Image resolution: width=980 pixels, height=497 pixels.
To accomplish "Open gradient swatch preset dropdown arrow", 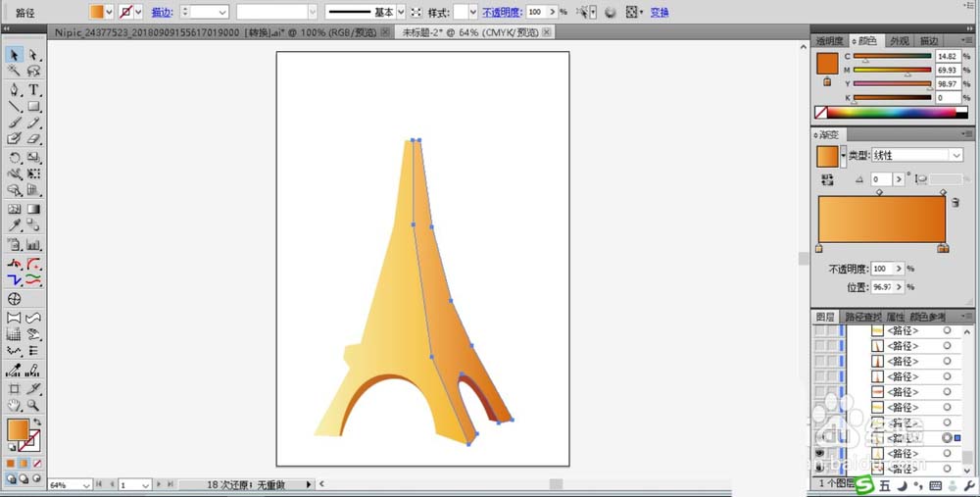I will [x=843, y=156].
